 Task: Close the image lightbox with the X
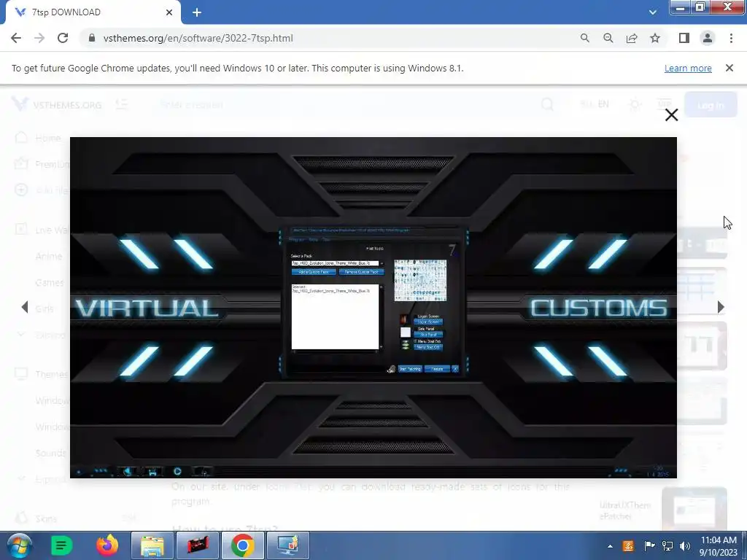tap(671, 114)
